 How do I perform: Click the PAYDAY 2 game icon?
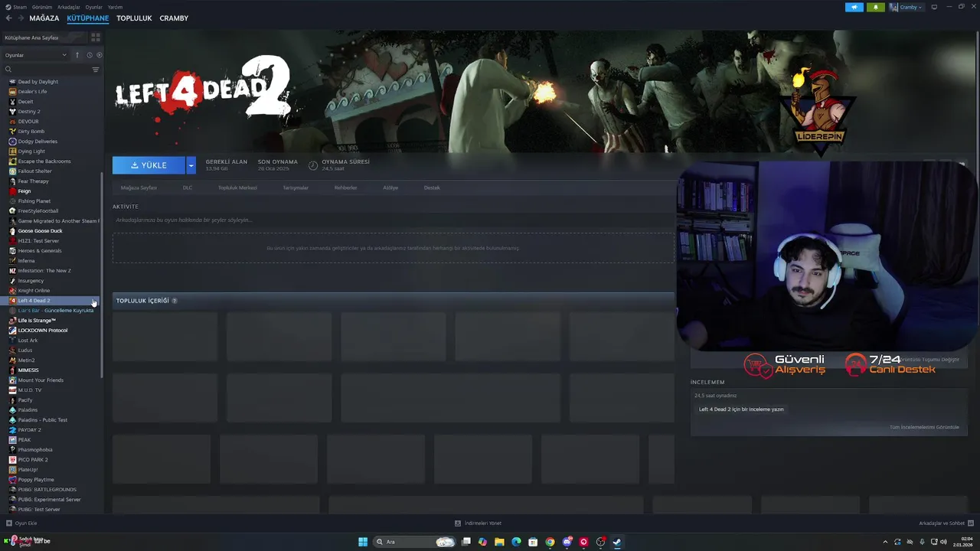(12, 429)
